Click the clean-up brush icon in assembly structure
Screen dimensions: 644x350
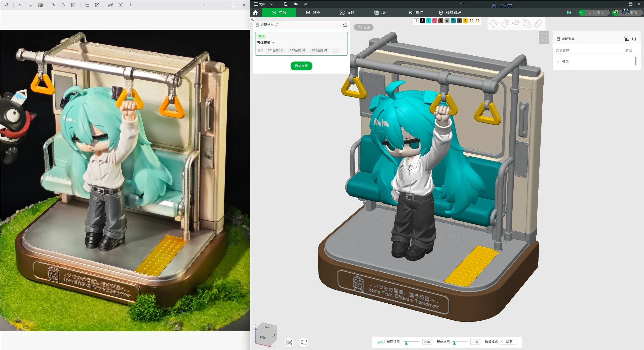(x=345, y=25)
